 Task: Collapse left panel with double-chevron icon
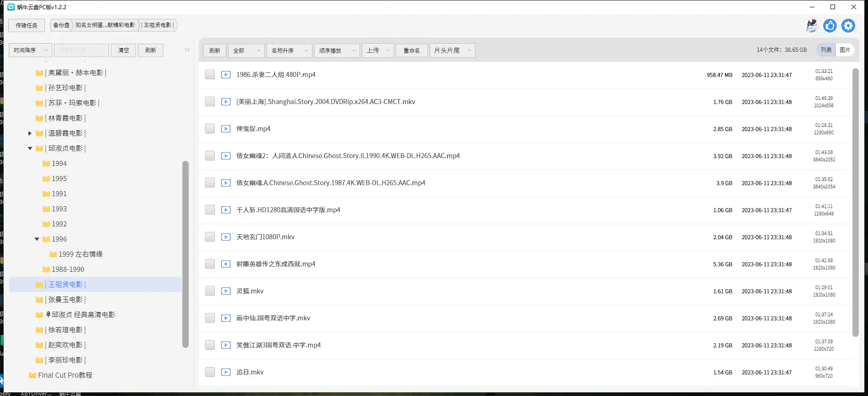pyautogui.click(x=187, y=50)
